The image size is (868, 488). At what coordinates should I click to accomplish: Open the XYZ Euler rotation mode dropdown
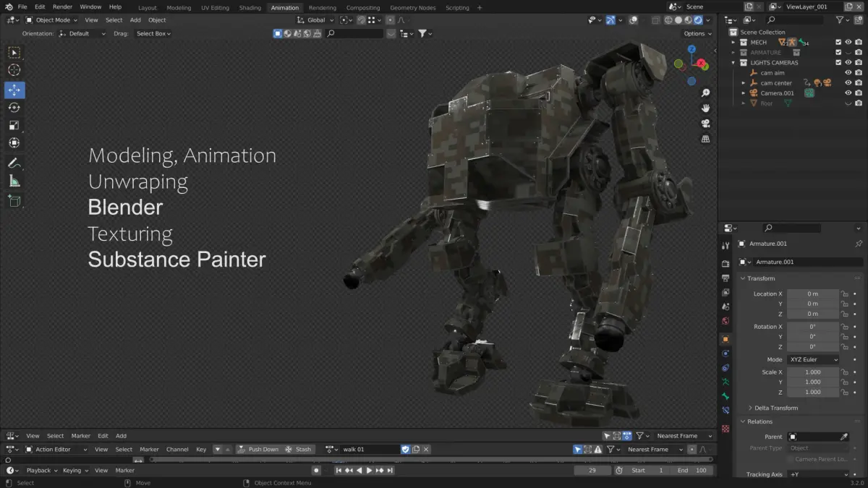click(813, 359)
